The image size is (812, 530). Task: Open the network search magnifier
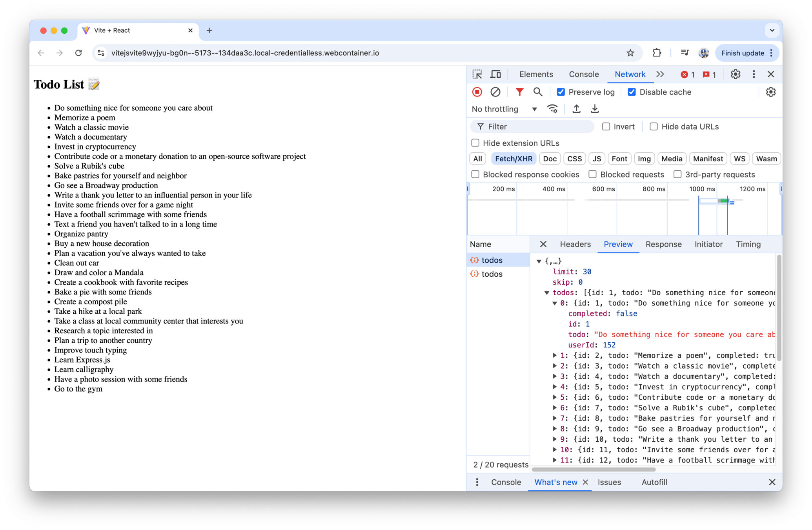[538, 92]
